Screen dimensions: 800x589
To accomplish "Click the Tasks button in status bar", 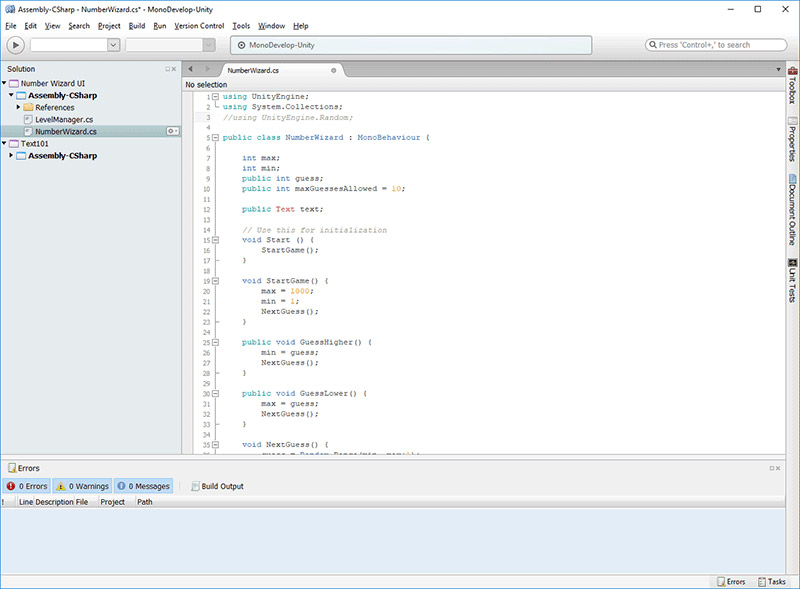I will pos(771,581).
